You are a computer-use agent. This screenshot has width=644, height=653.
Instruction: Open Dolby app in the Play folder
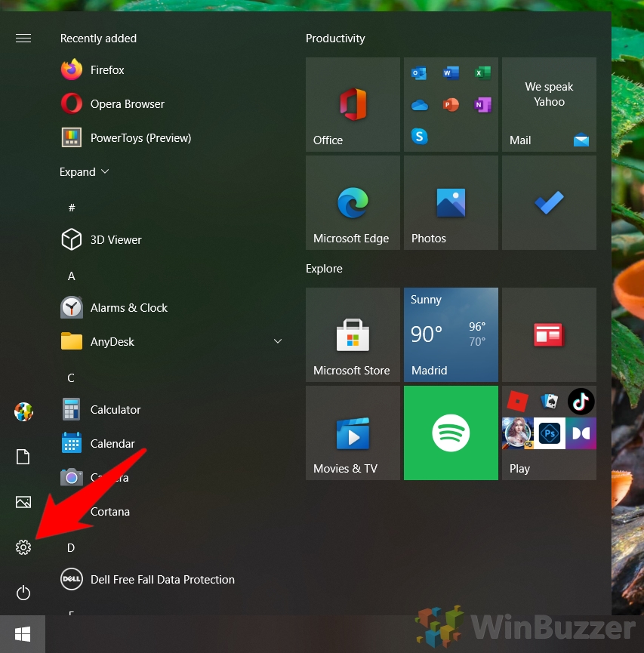coord(581,433)
